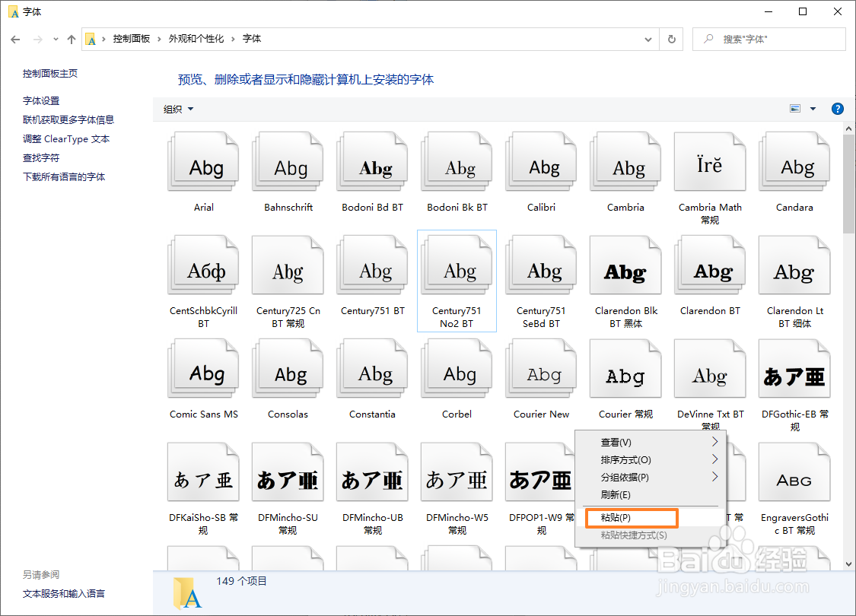
Task: Click the up arrow to parent folder
Action: tap(71, 39)
